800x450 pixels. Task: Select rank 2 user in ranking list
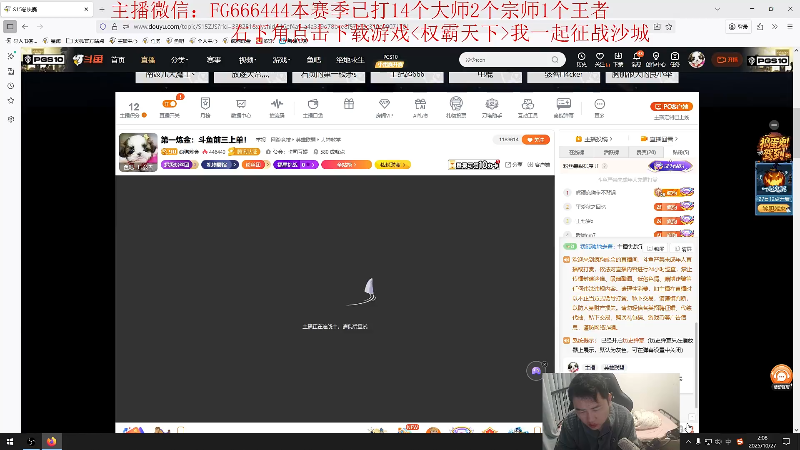point(629,207)
